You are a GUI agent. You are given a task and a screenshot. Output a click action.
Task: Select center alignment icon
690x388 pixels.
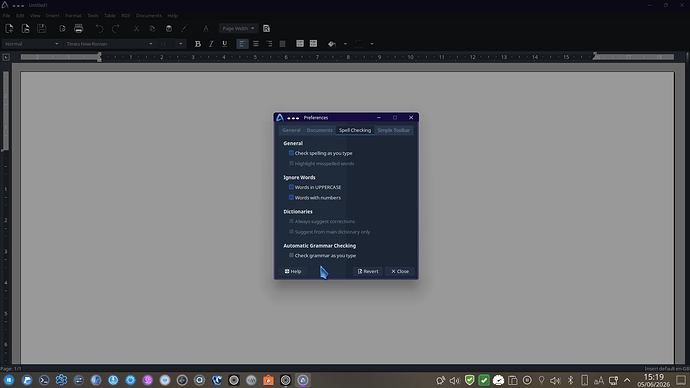[x=256, y=44]
